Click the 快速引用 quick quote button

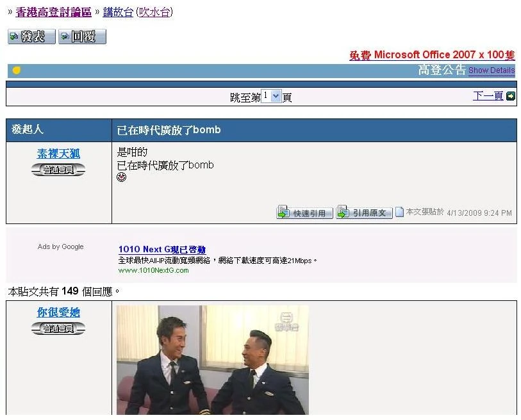click(304, 213)
